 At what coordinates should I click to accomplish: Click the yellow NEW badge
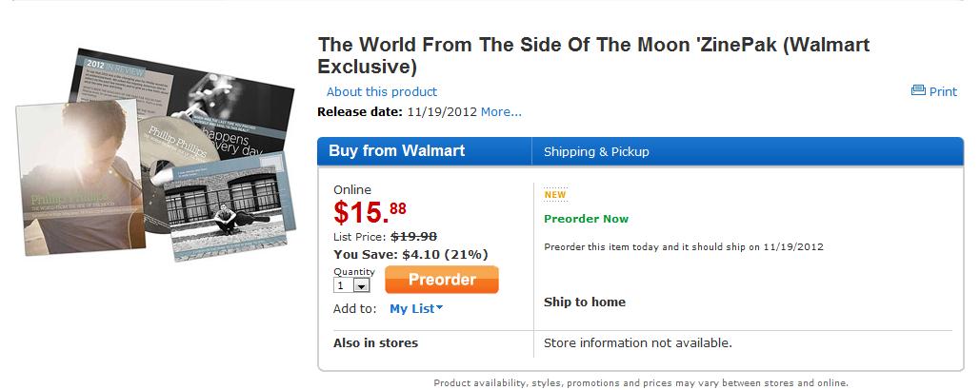coord(555,195)
